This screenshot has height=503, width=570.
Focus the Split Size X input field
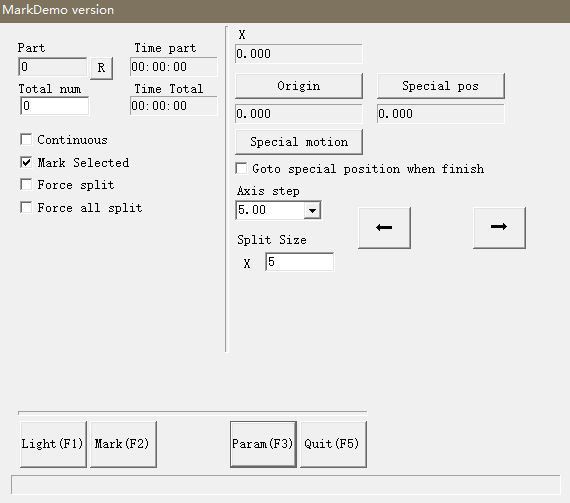300,262
